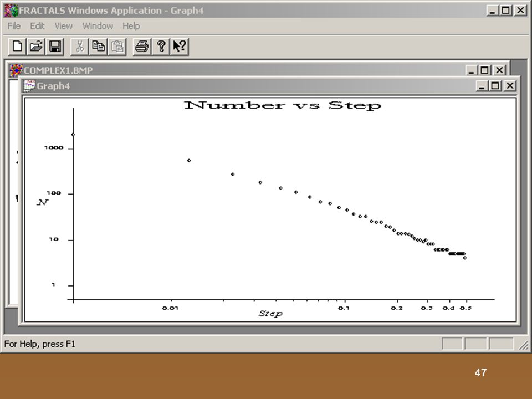
Task: Click the '100' y-axis tick label
Action: point(54,193)
